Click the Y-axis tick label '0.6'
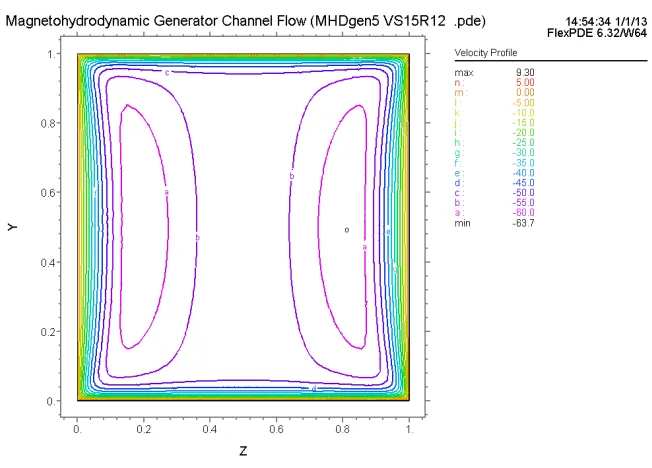The height and width of the screenshot is (468, 652). coord(49,193)
